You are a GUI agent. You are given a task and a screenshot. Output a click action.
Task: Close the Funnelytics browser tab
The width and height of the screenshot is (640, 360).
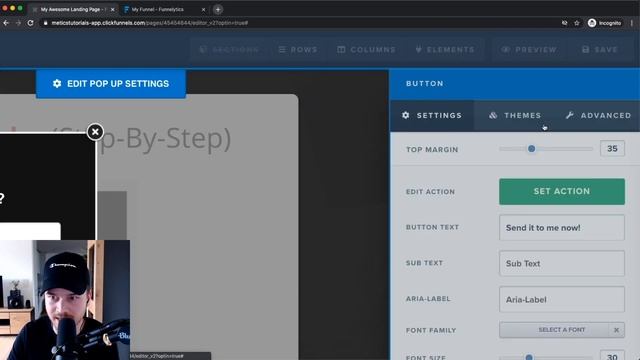[203, 9]
